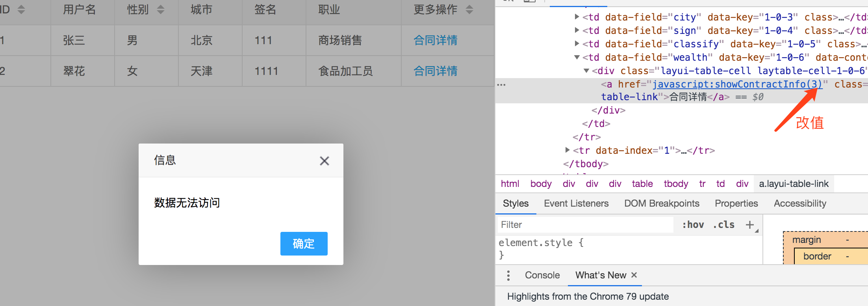Open 合同详情 link for 张三 row

[435, 40]
